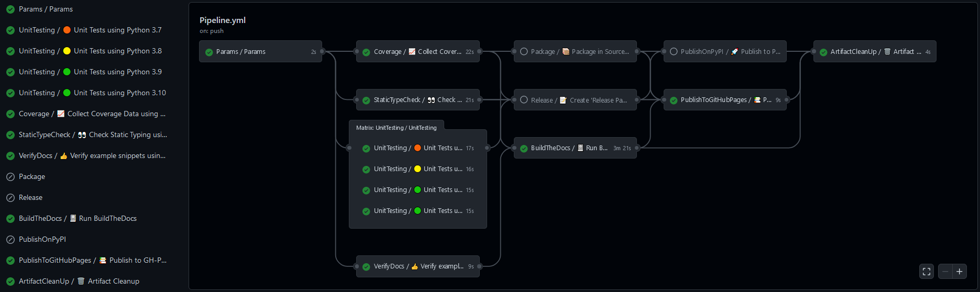
Task: Zoom out the workflow graph
Action: [945, 272]
